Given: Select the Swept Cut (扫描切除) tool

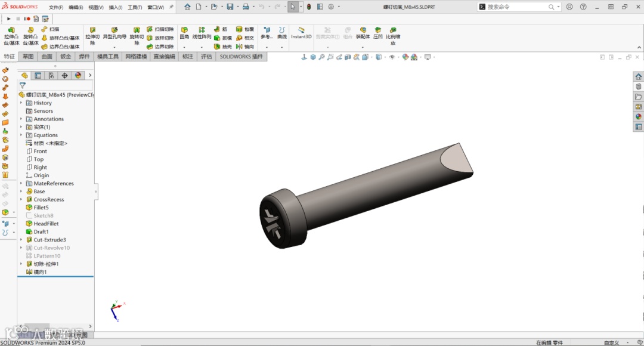Looking at the screenshot, I should click(160, 29).
